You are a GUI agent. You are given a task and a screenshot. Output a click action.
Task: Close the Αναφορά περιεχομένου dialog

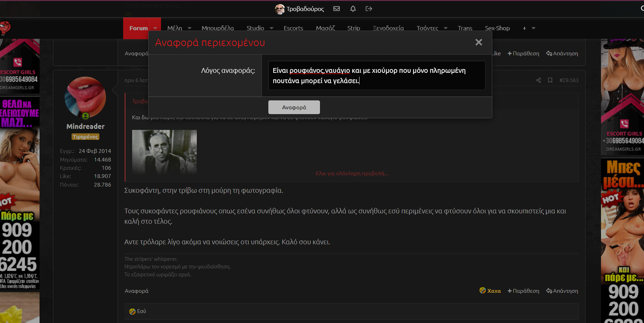tap(479, 42)
